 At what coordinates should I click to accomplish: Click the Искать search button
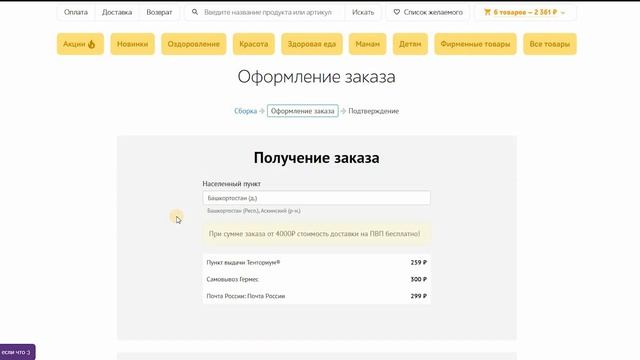tap(363, 12)
